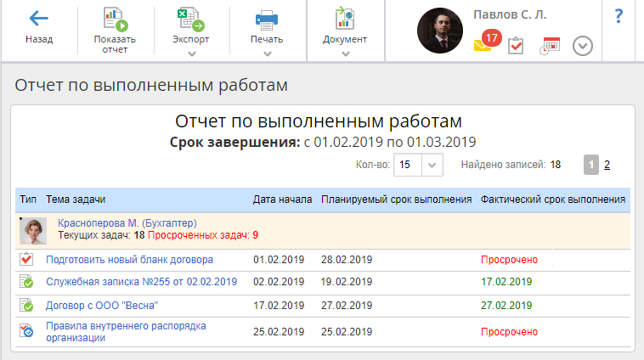Click Кол-во field showing 15
This screenshot has height=360, width=644.
point(408,165)
